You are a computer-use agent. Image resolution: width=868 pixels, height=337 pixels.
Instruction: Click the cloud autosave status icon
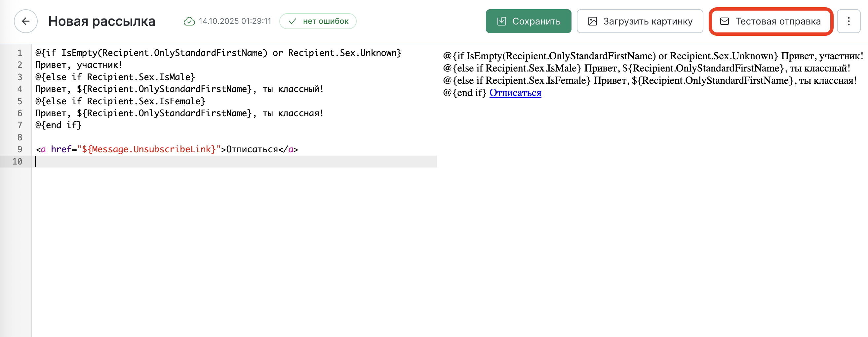point(189,21)
